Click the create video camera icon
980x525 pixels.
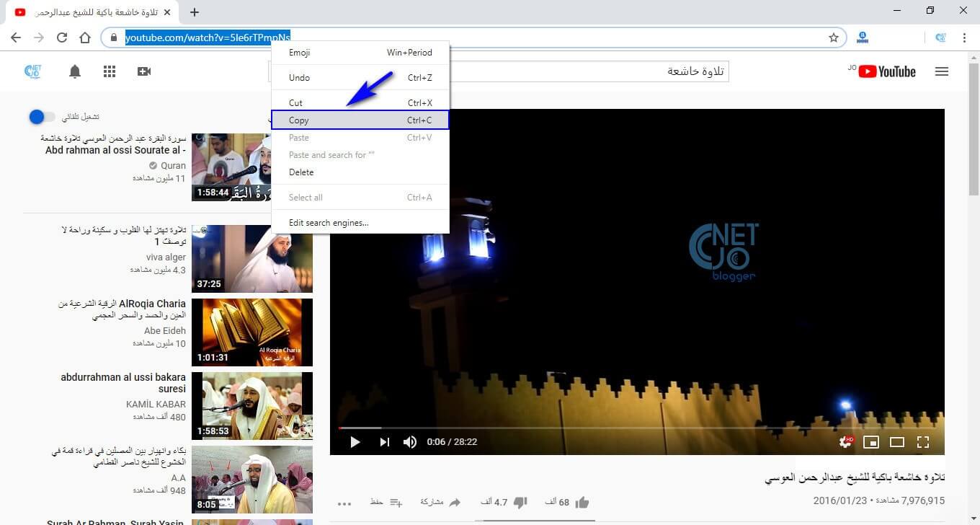pyautogui.click(x=144, y=71)
